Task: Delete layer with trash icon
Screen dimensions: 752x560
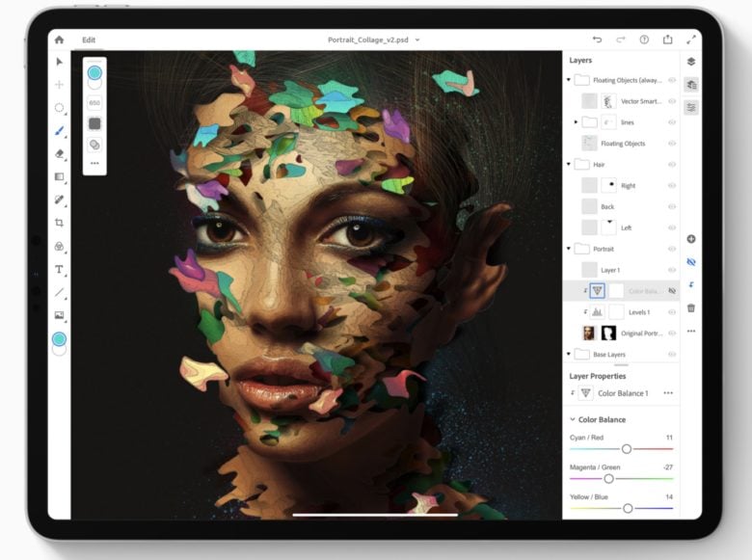Action: (691, 307)
